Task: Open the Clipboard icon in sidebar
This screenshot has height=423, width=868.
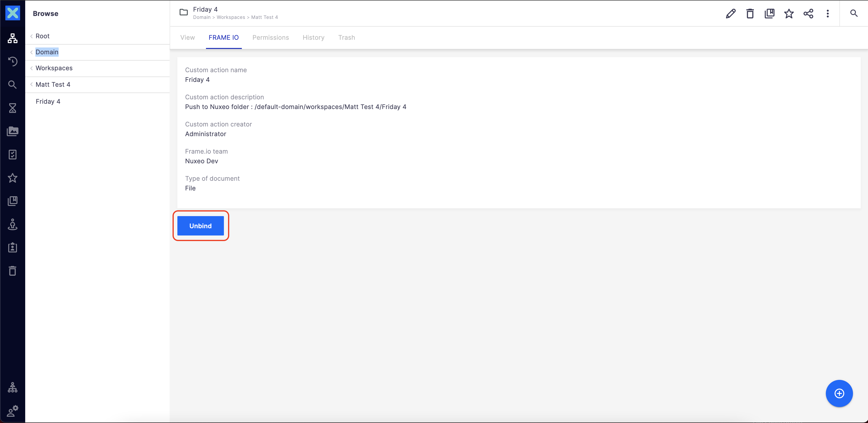Action: 12,248
